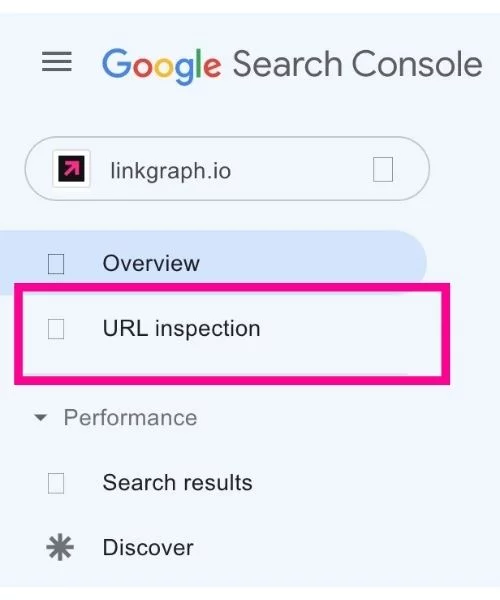Click the 'Console' word in the header
The image size is (500, 600).
tap(417, 64)
